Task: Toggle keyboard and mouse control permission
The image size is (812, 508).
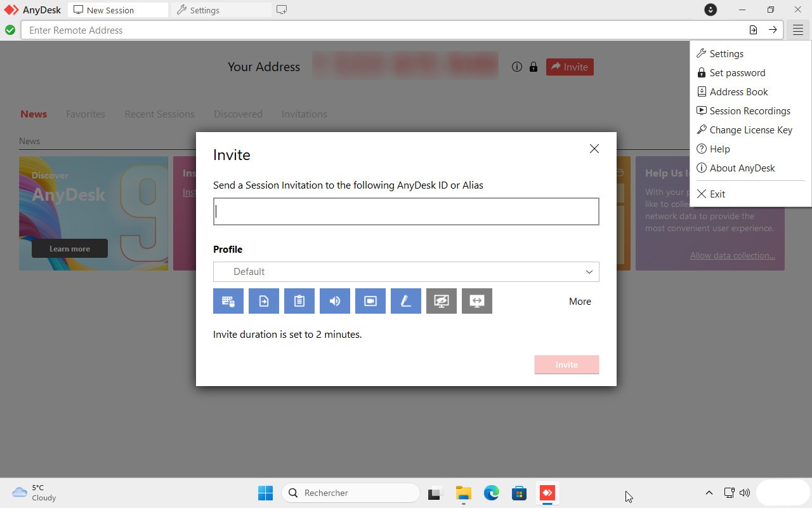Action: 228,301
